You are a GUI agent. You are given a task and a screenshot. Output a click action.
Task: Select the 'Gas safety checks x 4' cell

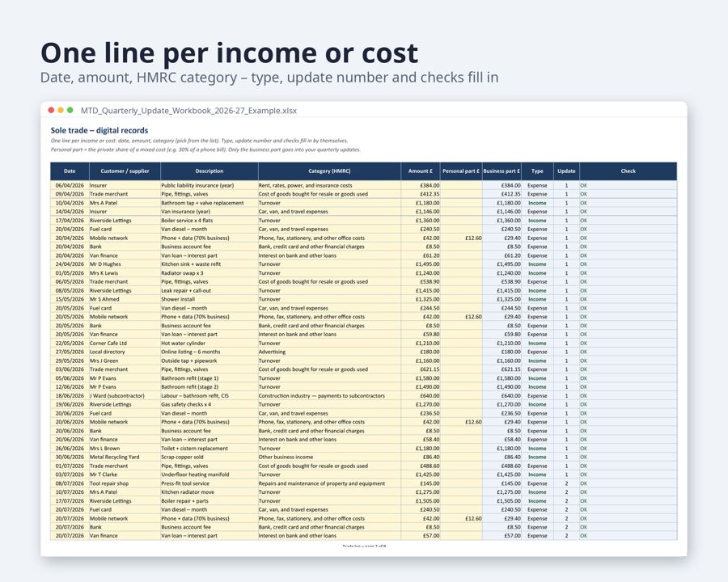click(x=210, y=405)
